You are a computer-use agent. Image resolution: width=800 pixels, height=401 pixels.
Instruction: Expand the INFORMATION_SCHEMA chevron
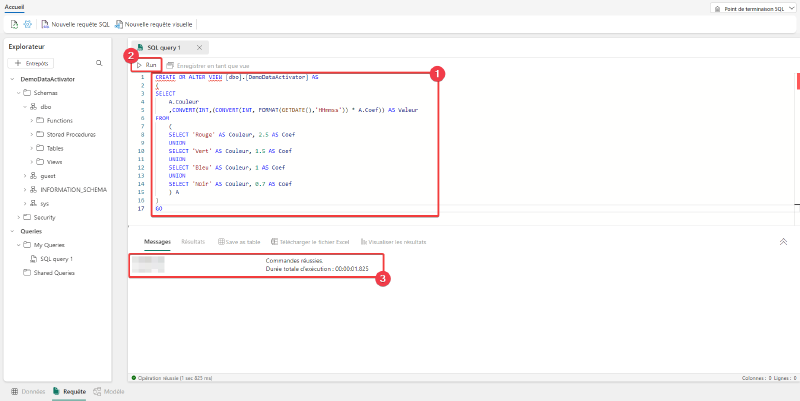[25, 190]
